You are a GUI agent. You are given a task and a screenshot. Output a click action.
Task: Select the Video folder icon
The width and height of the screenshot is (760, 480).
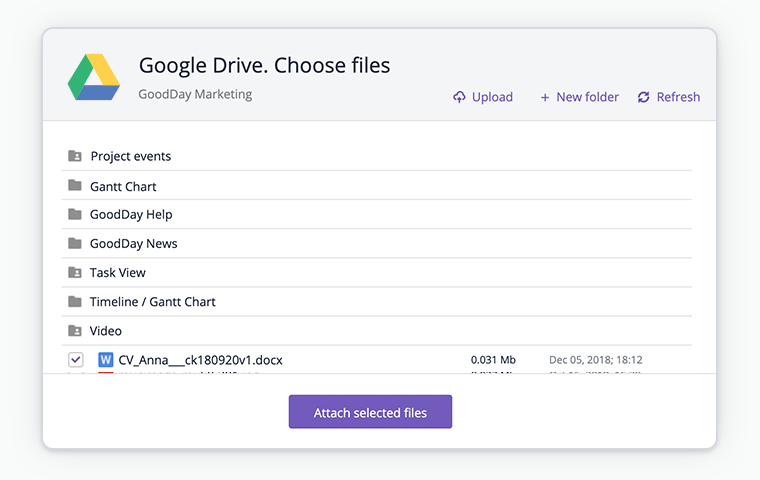(75, 331)
